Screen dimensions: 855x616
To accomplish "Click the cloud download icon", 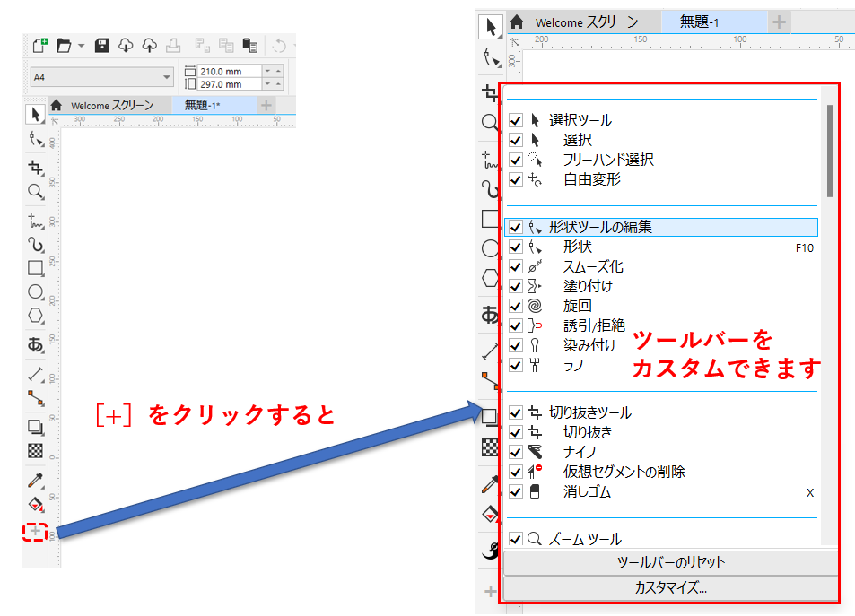I will point(126,45).
